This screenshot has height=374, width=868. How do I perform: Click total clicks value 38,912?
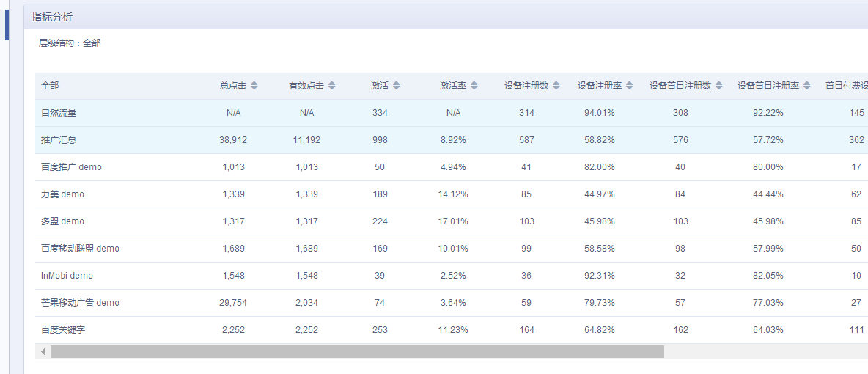coord(234,140)
